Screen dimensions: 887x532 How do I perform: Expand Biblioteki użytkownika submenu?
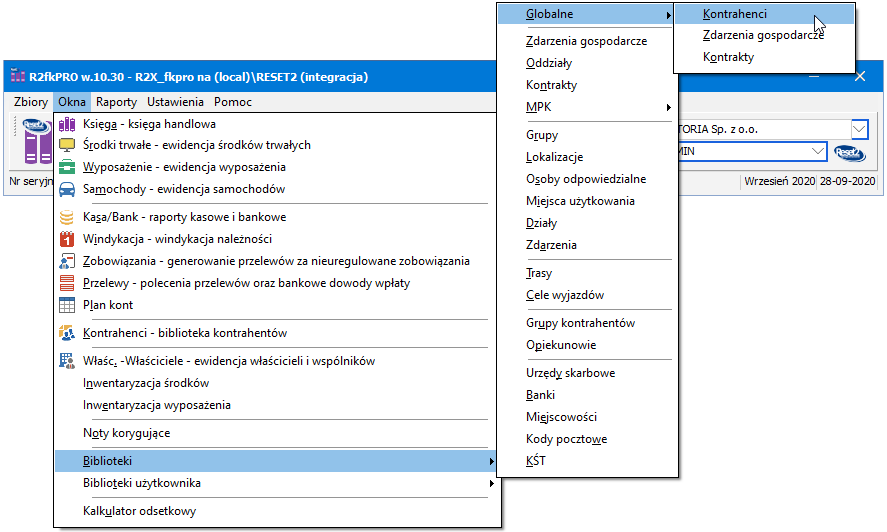pyautogui.click(x=274, y=483)
